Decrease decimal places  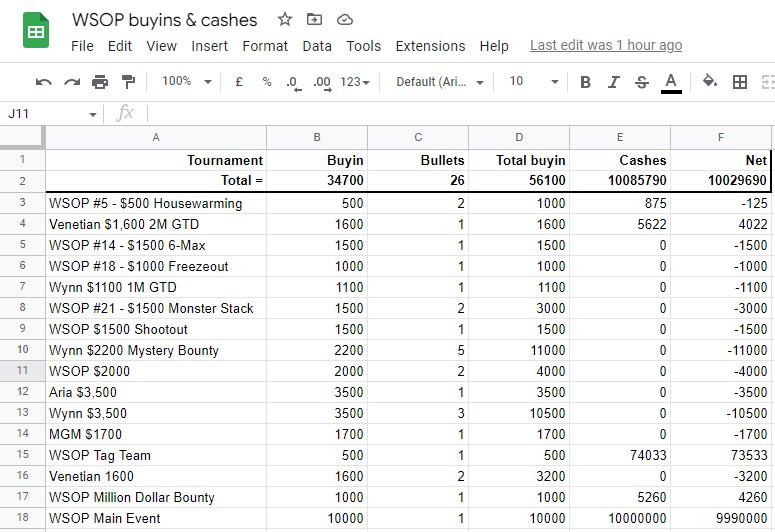(294, 83)
